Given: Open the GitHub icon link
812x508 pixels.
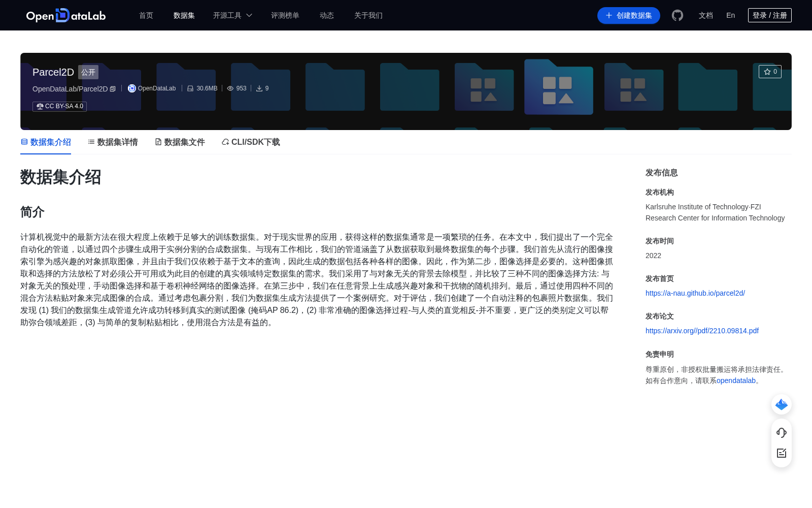Looking at the screenshot, I should coord(678,15).
